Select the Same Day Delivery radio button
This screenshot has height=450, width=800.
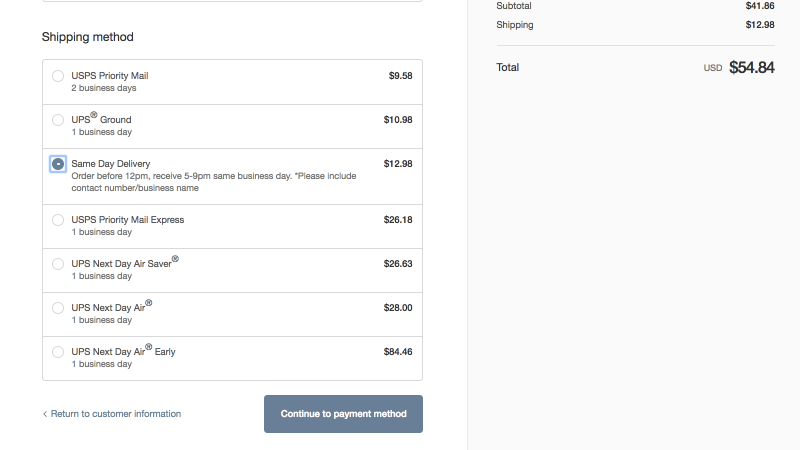click(58, 164)
